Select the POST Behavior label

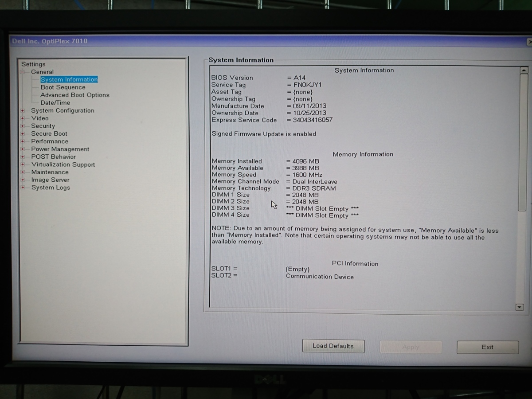tap(54, 156)
